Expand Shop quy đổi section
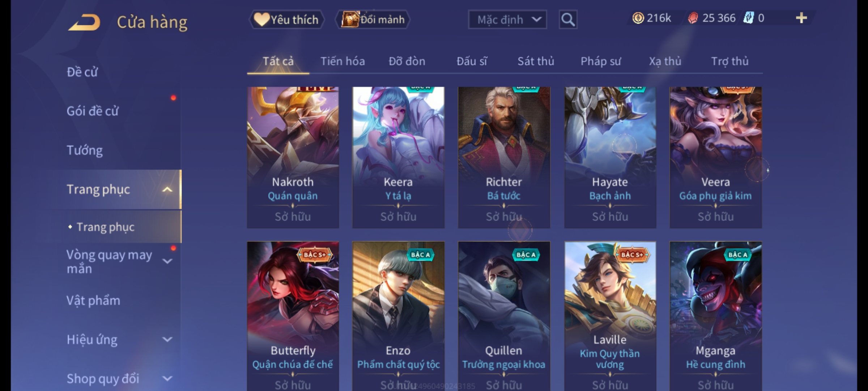 point(167,379)
